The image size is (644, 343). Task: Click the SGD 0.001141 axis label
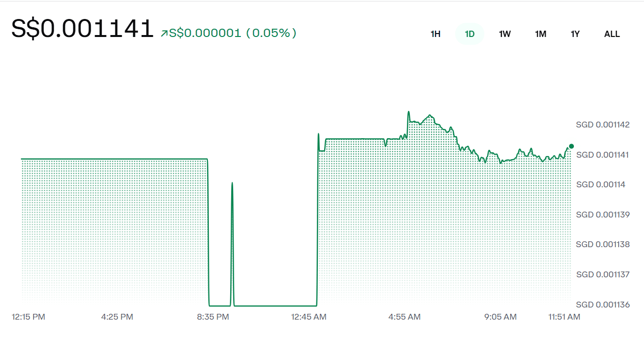coord(603,155)
